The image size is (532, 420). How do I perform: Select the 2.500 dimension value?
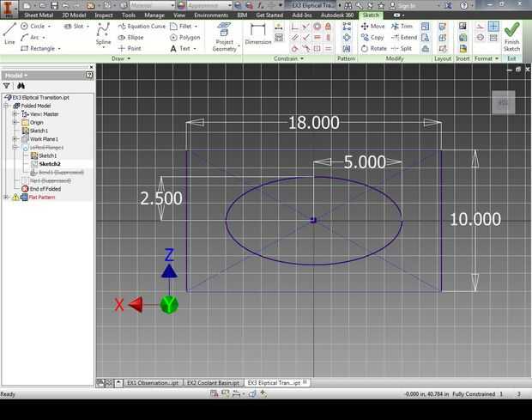click(x=161, y=198)
